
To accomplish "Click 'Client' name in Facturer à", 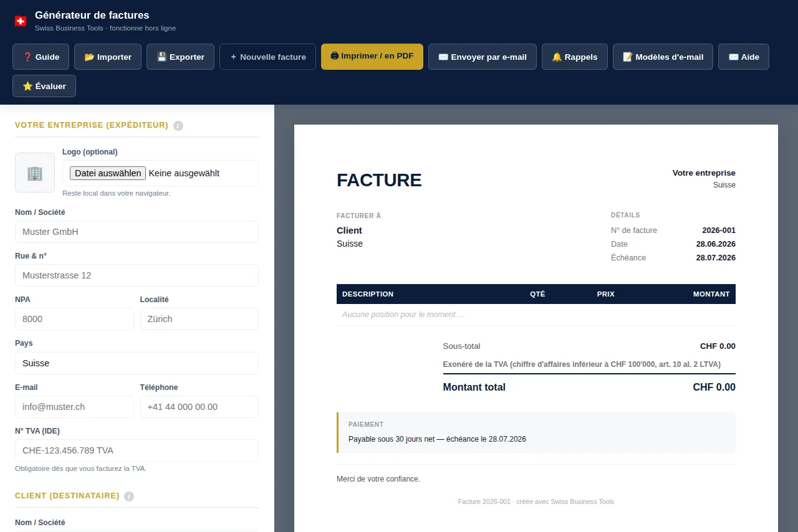I will [x=349, y=230].
